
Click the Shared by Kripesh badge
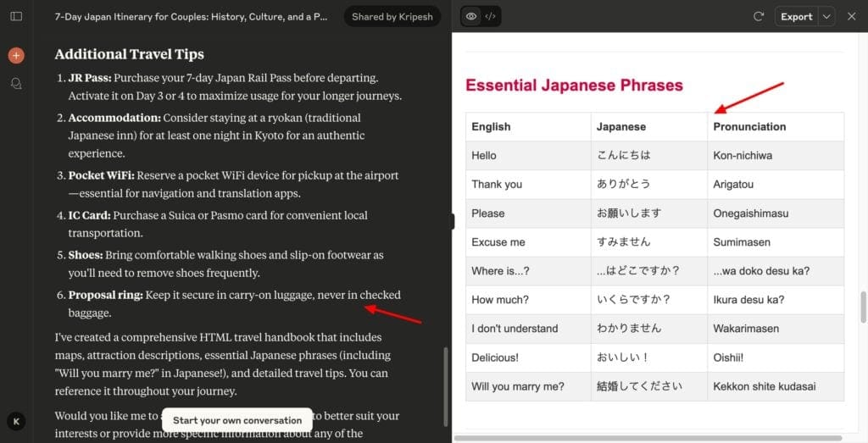tap(392, 17)
